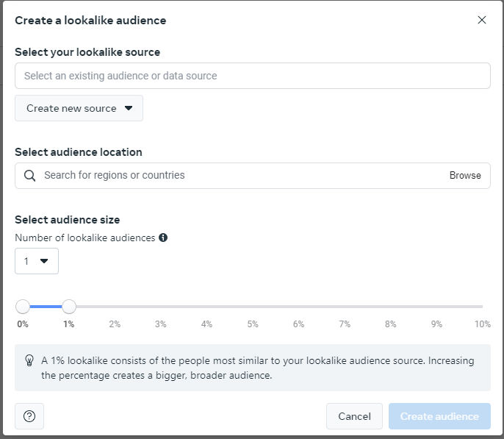Click the lightbulb tip icon
The image size is (504, 439).
click(x=29, y=360)
